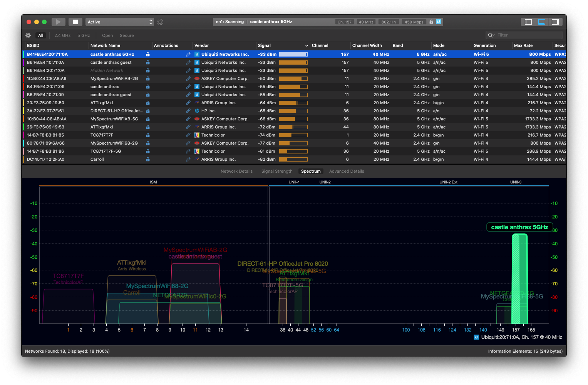Open the Filter magnifier options menu
Viewport: 588px width, 385px height.
[491, 35]
